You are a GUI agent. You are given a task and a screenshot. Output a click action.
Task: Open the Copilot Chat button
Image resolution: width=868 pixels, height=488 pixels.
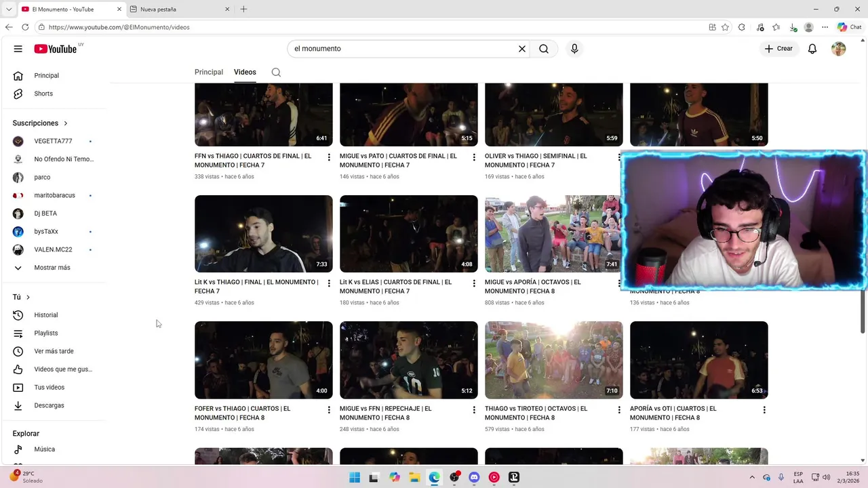pos(849,27)
